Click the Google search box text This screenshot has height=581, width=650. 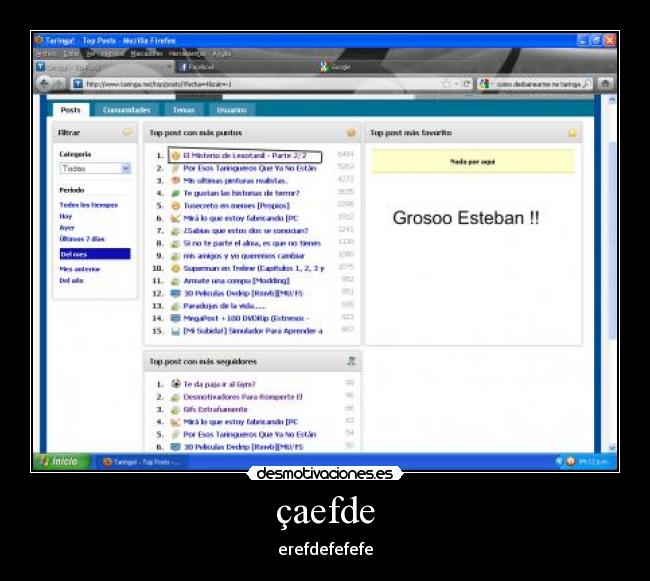tap(538, 84)
